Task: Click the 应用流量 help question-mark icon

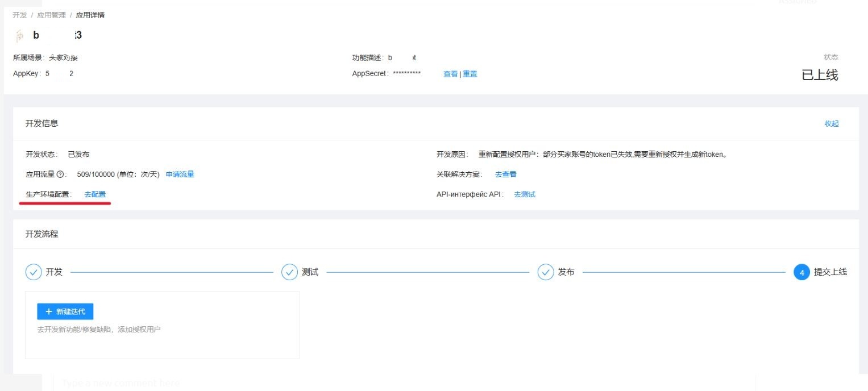Action: (60, 174)
